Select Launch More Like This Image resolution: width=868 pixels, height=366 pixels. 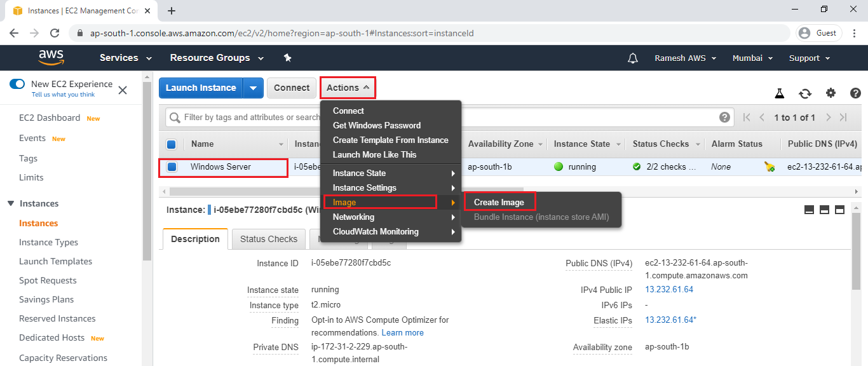pyautogui.click(x=391, y=154)
